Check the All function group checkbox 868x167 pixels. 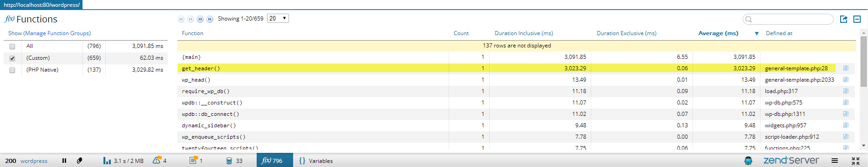point(12,47)
